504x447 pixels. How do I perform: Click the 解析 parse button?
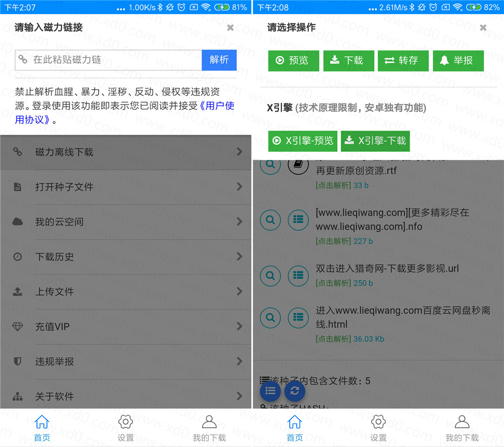tap(219, 60)
